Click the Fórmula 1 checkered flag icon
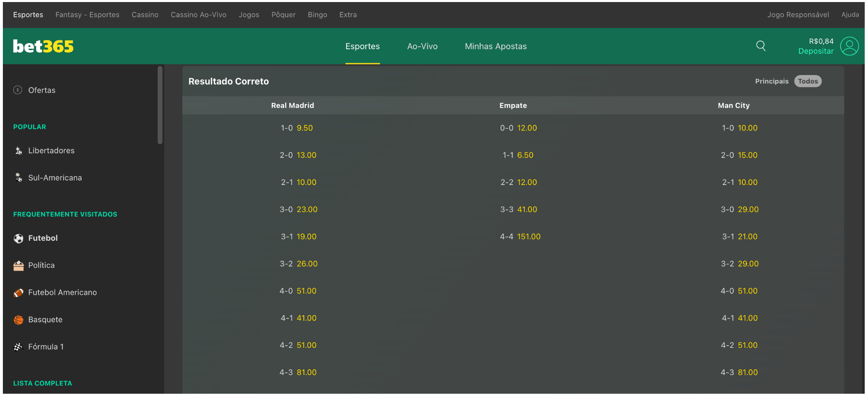The width and height of the screenshot is (868, 397). (x=18, y=347)
